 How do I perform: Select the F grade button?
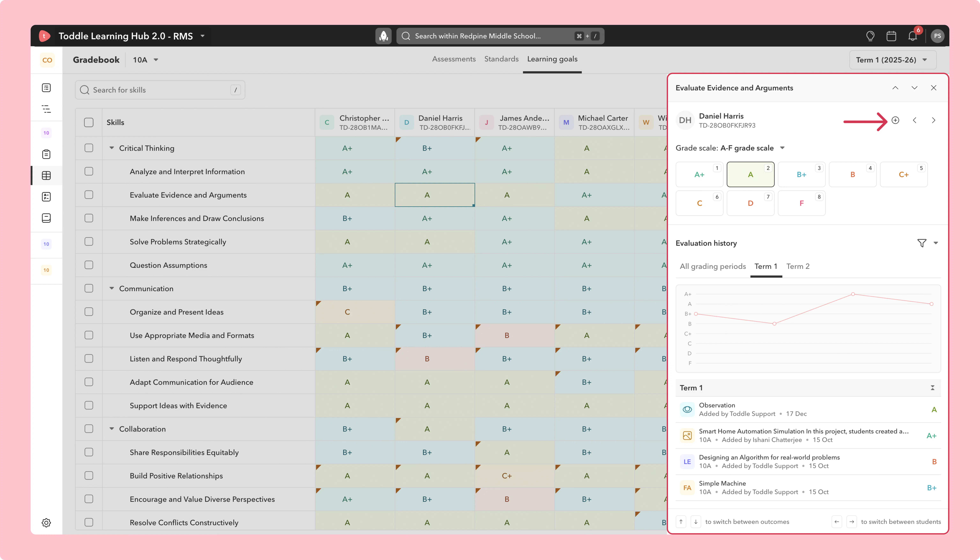coord(801,203)
